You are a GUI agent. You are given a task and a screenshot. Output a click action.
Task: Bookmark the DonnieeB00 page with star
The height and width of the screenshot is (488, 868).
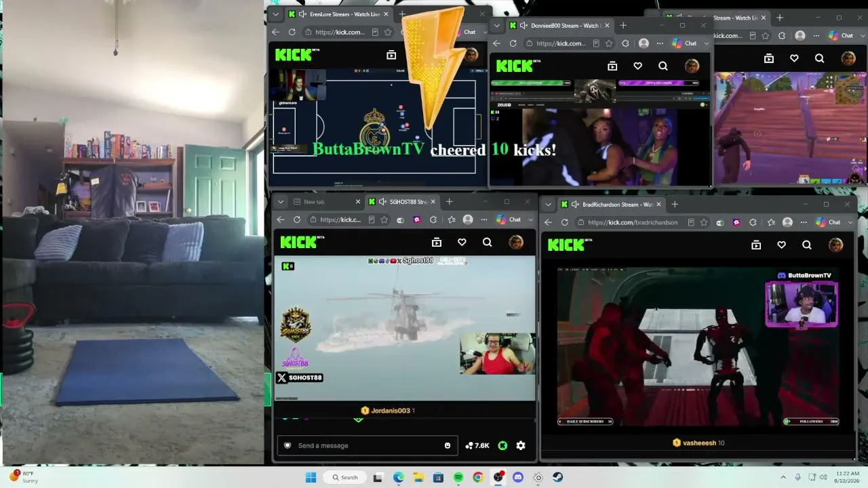point(609,43)
